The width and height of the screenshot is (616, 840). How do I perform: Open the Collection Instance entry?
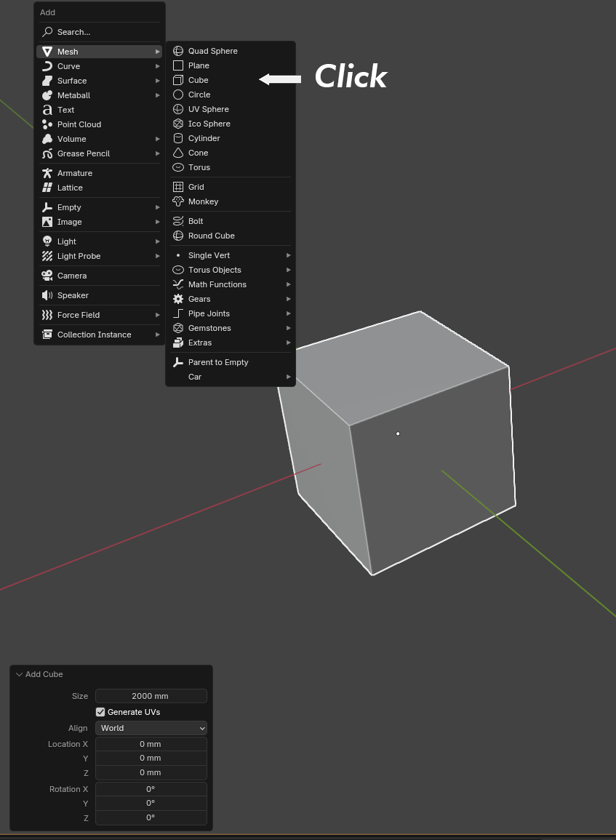click(x=100, y=335)
